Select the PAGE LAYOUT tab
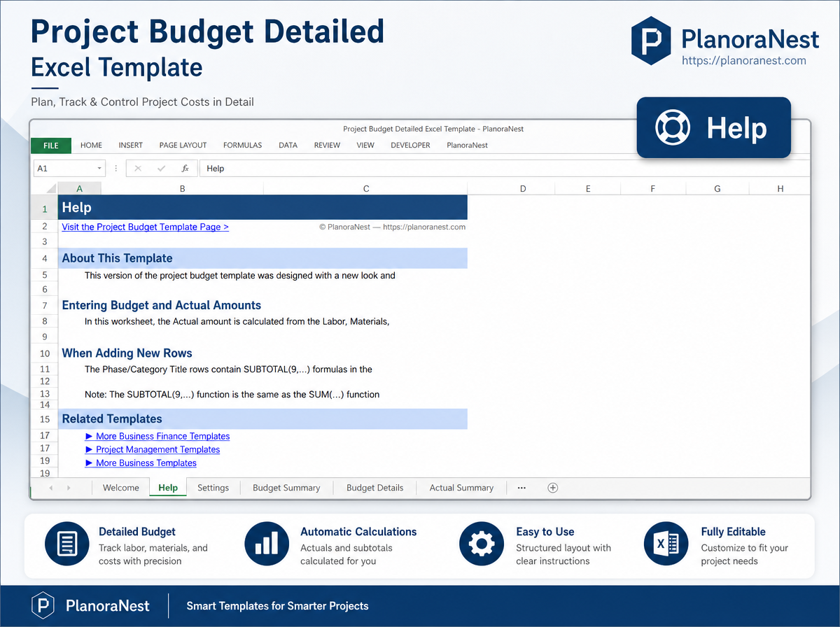The height and width of the screenshot is (627, 840). click(x=183, y=146)
